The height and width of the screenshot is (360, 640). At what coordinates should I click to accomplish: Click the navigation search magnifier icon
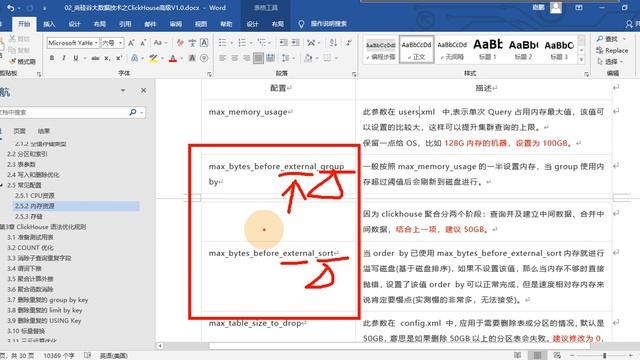pos(133,112)
